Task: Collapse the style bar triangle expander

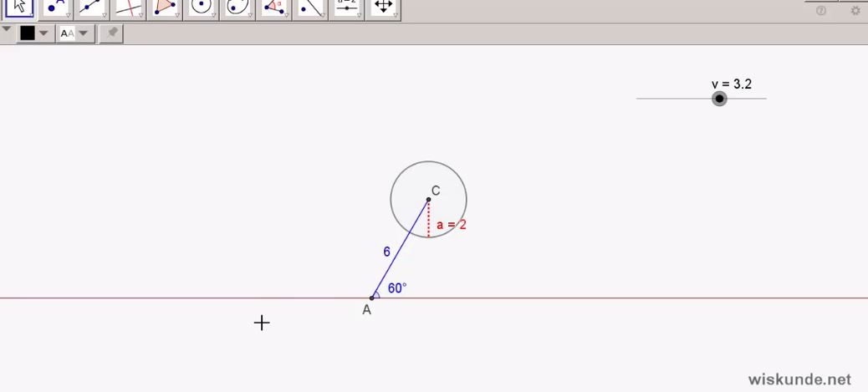Action: [x=7, y=29]
